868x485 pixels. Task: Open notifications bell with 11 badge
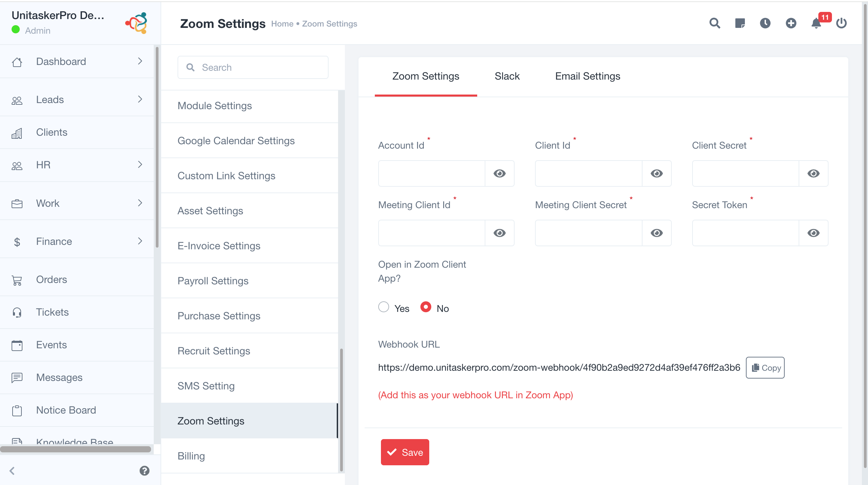816,23
